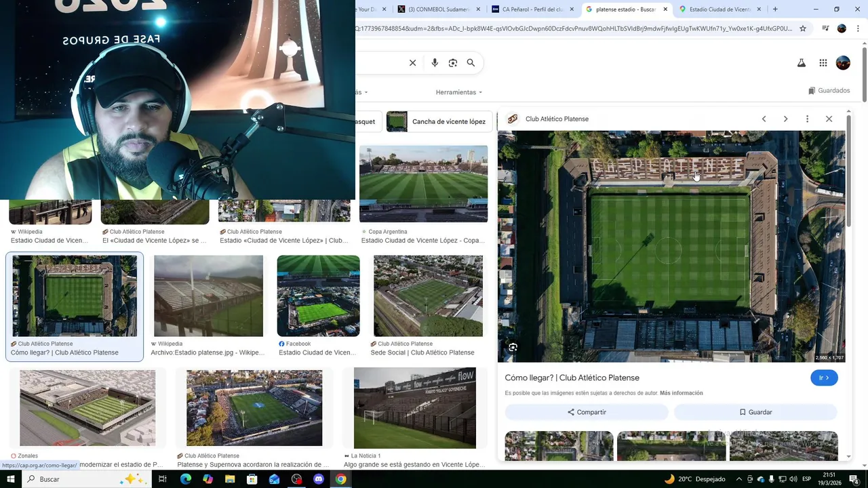Launch Microsoft Edge from taskbar
868x488 pixels.
click(x=186, y=479)
